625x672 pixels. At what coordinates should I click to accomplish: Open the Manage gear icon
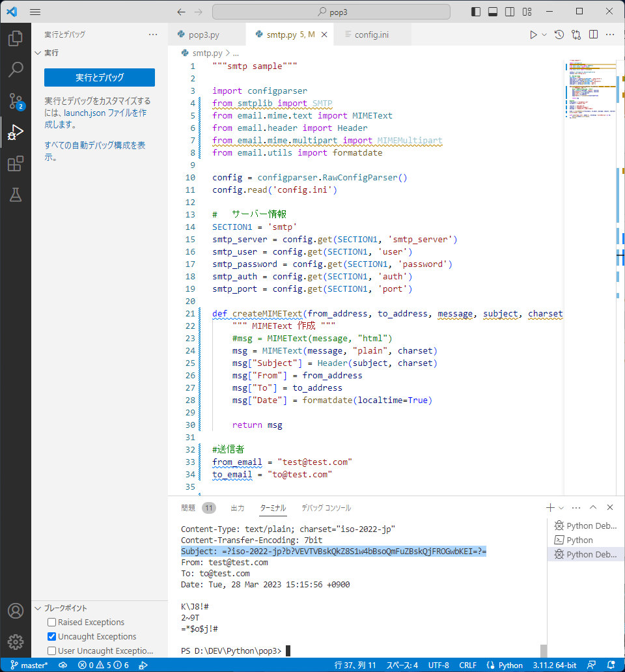click(16, 641)
